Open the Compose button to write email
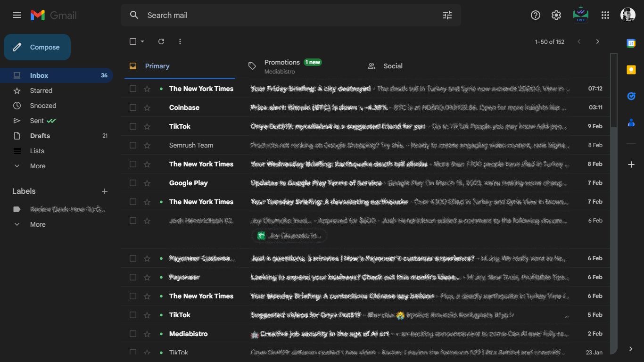Screen dimensions: 644x362 point(37,47)
